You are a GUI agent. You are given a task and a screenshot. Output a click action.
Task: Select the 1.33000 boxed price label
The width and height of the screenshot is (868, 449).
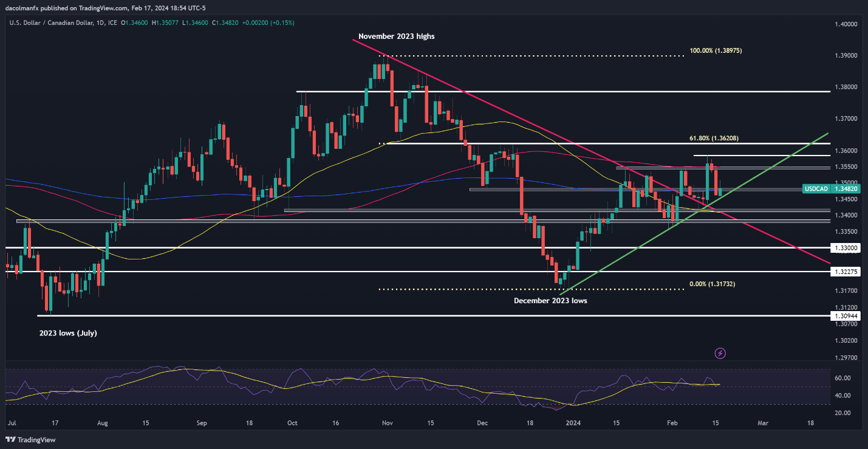click(x=846, y=248)
